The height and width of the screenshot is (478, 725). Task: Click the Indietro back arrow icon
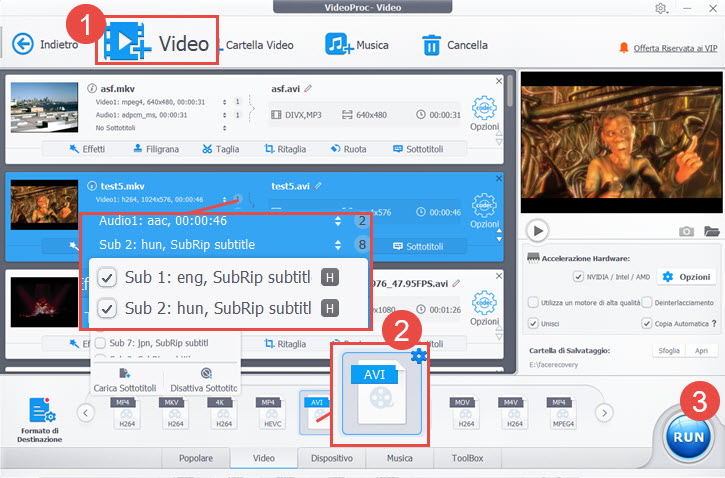pos(23,44)
